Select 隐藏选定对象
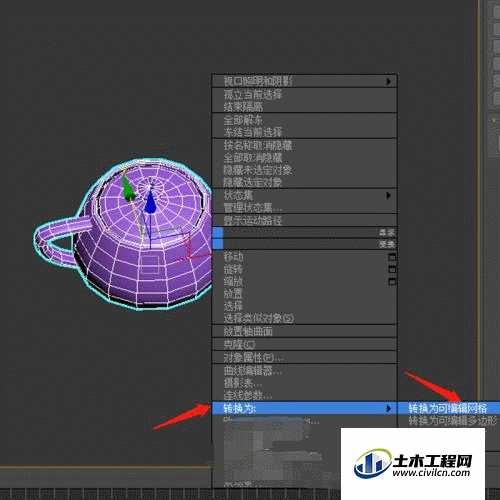 click(x=304, y=182)
